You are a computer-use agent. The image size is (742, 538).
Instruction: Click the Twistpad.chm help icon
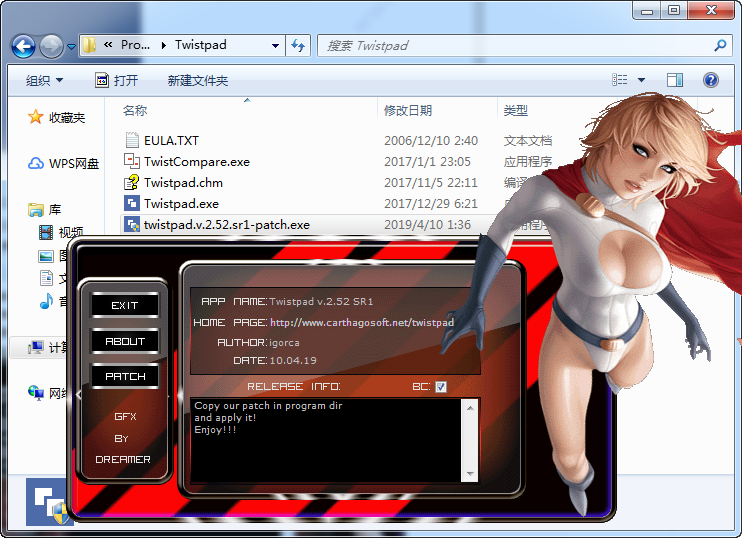click(132, 182)
